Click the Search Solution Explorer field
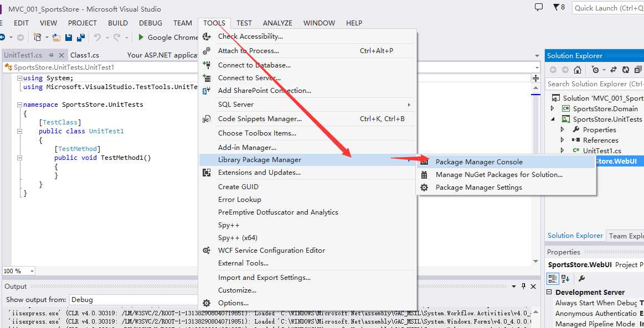Image resolution: width=644 pixels, height=328 pixels. (x=595, y=84)
